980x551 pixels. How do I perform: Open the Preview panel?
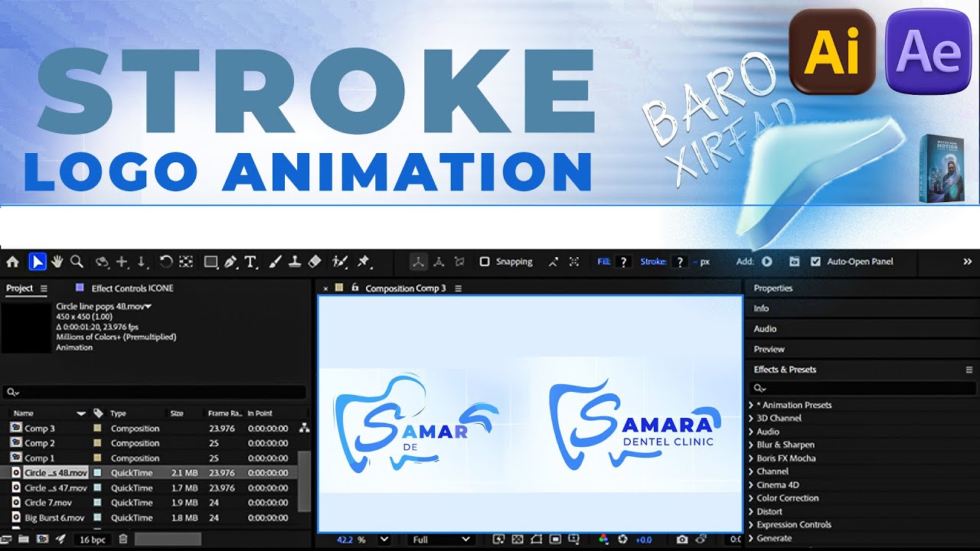tap(769, 349)
